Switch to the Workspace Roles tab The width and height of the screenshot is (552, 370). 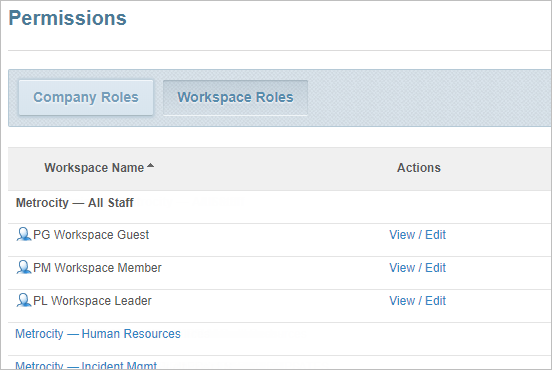pos(235,98)
